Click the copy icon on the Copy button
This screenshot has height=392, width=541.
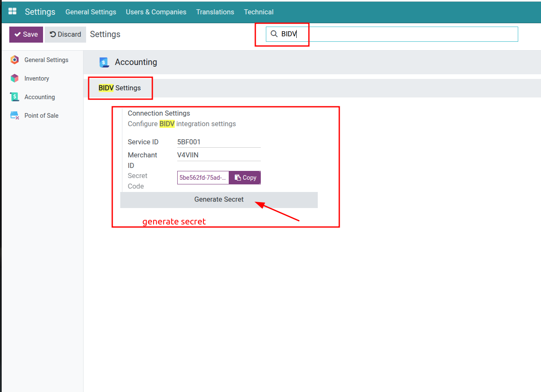pos(237,177)
